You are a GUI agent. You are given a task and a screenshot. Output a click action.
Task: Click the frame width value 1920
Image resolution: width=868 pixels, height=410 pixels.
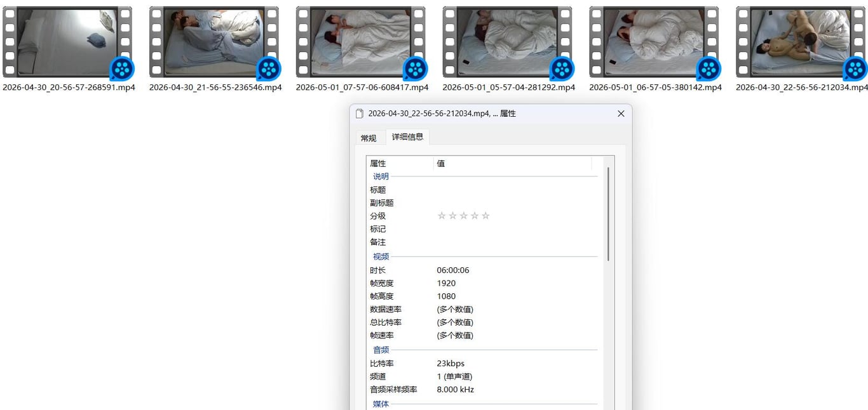click(x=446, y=283)
